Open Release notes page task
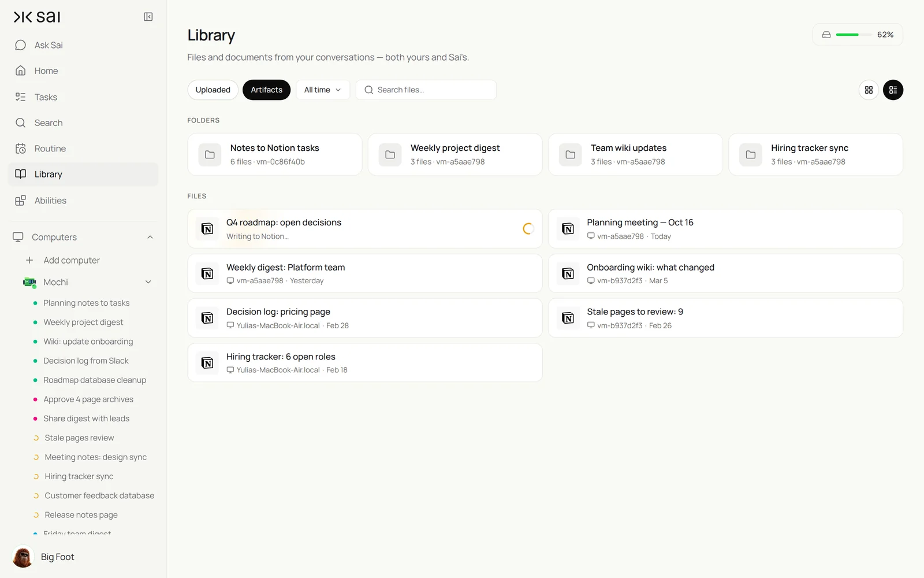 tap(81, 515)
